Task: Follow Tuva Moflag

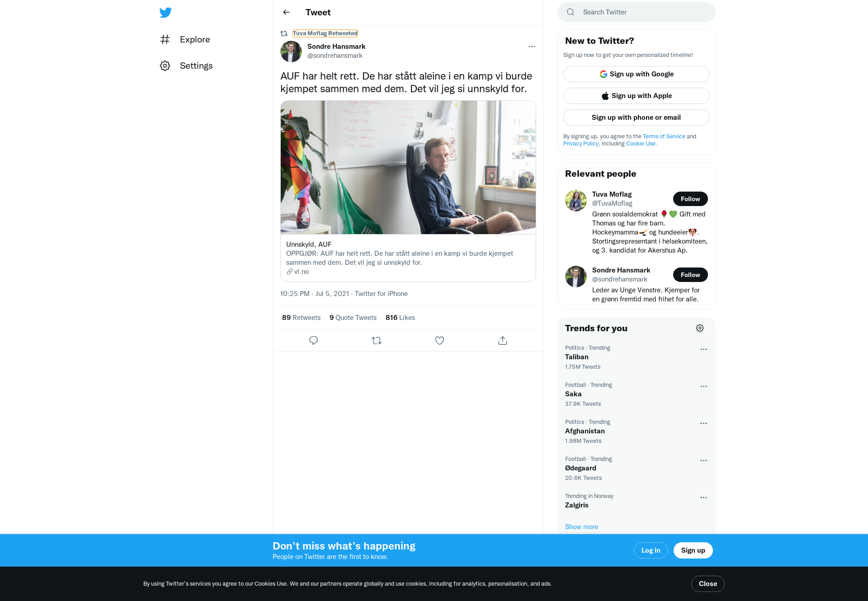Action: [x=690, y=199]
